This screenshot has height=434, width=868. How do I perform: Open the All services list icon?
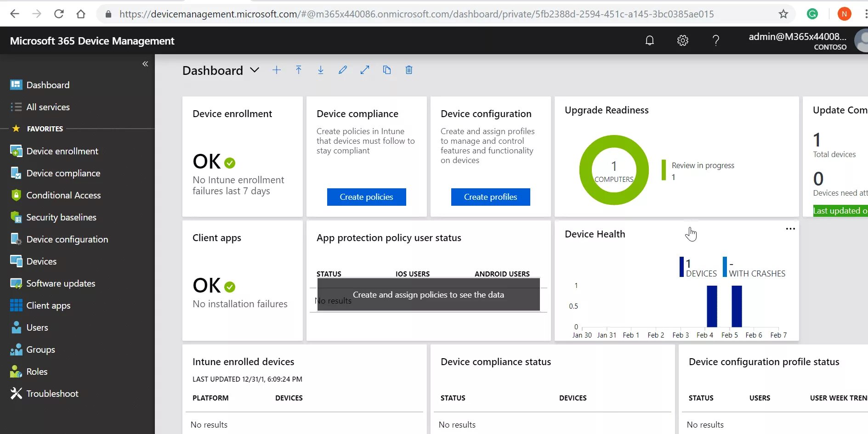tap(16, 107)
